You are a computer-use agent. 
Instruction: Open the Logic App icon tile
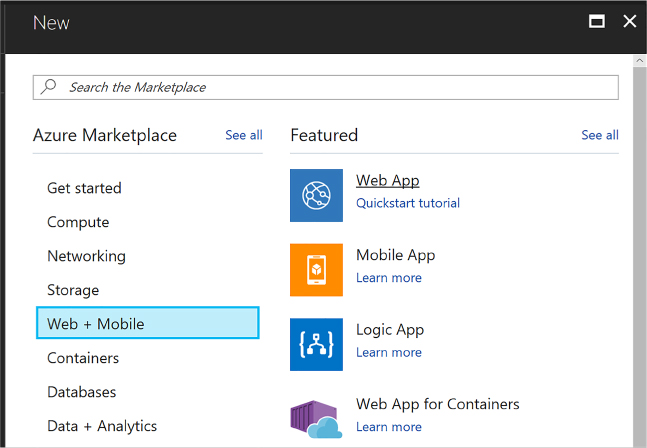point(316,344)
